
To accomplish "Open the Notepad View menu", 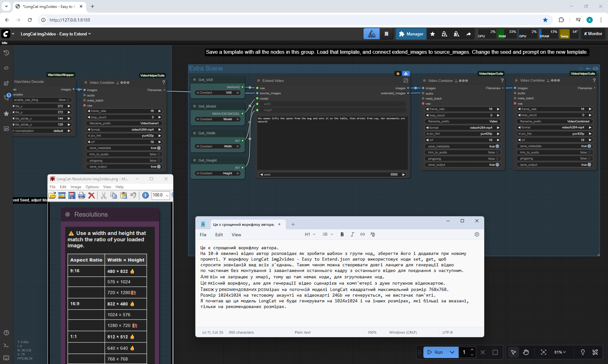I will click(x=236, y=235).
